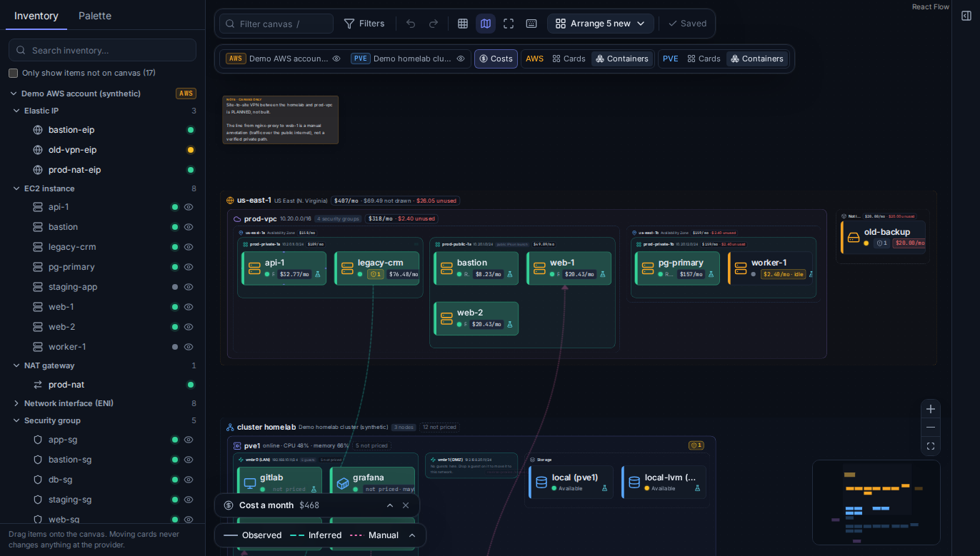The width and height of the screenshot is (980, 556).
Task: Open the Arrange 5 new dropdown
Action: coord(601,24)
